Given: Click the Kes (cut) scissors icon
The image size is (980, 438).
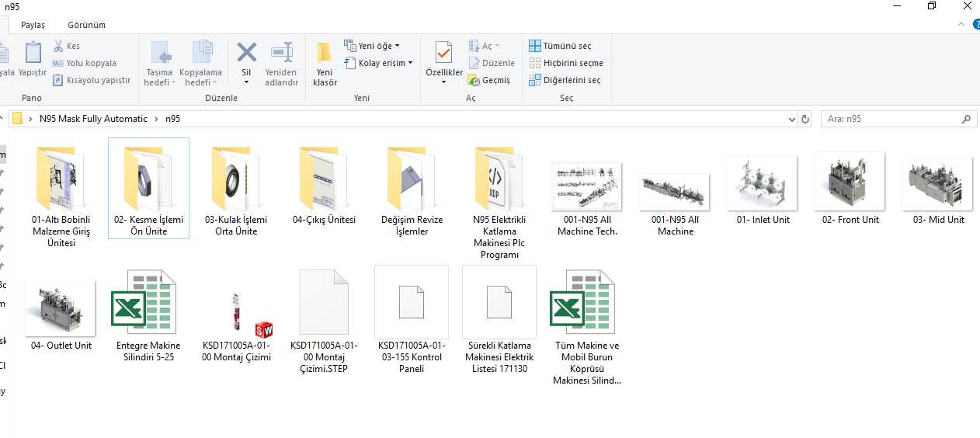Looking at the screenshot, I should [x=58, y=46].
